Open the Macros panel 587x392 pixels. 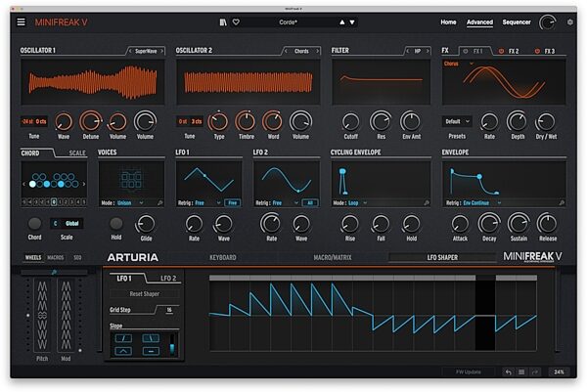click(x=56, y=257)
